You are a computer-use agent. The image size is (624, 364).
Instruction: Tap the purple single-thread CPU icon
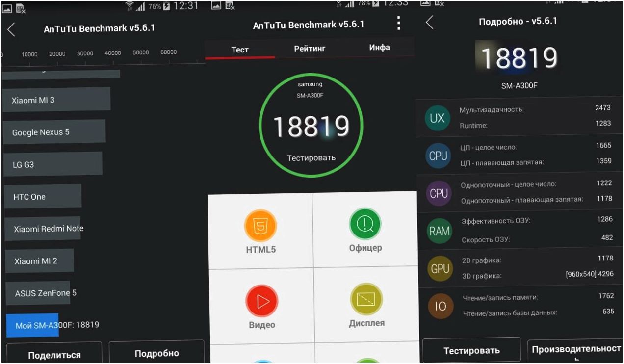tap(439, 193)
